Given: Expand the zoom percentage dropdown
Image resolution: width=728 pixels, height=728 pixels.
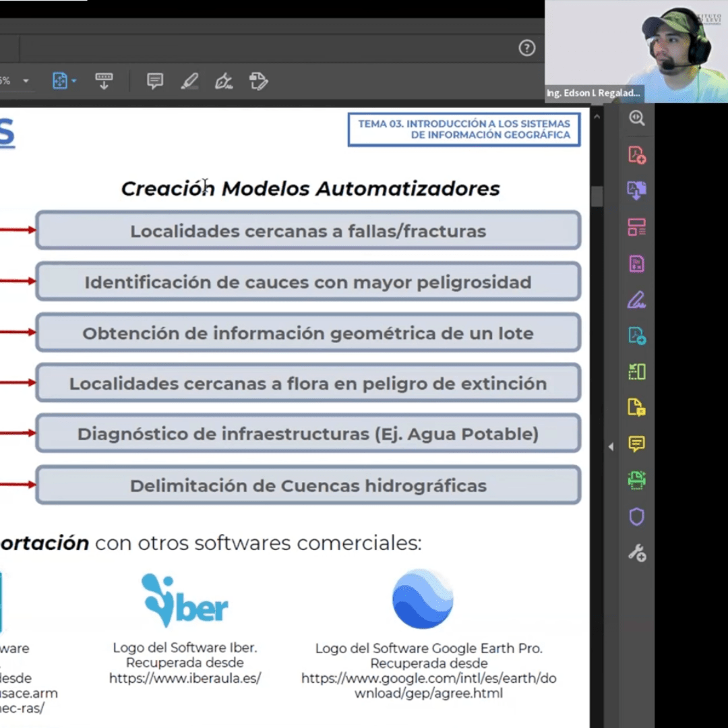Looking at the screenshot, I should click(x=26, y=82).
